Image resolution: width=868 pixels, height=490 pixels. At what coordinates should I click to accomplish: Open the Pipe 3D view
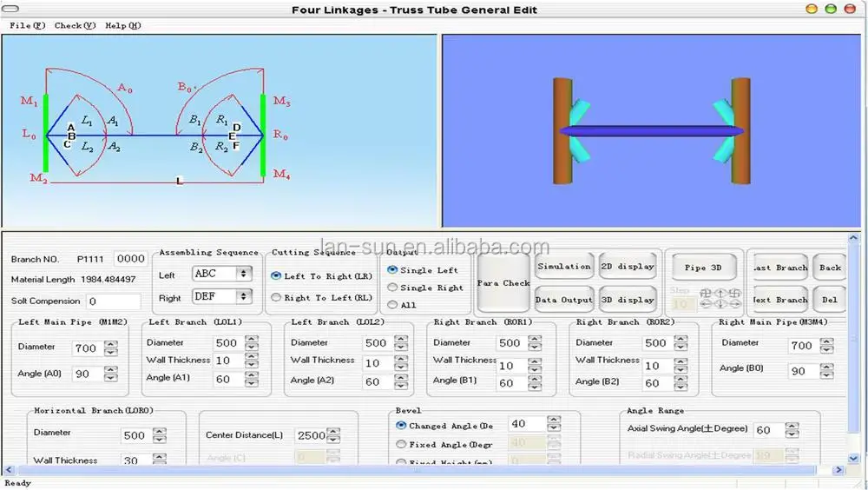tap(703, 268)
